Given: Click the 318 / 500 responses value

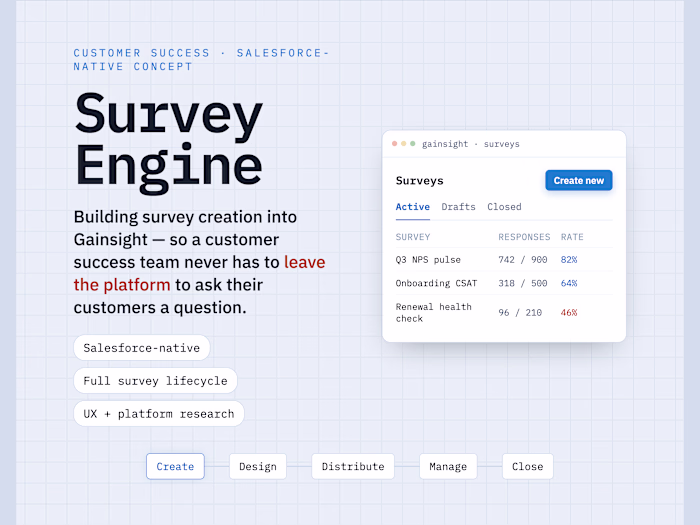Looking at the screenshot, I should (523, 283).
